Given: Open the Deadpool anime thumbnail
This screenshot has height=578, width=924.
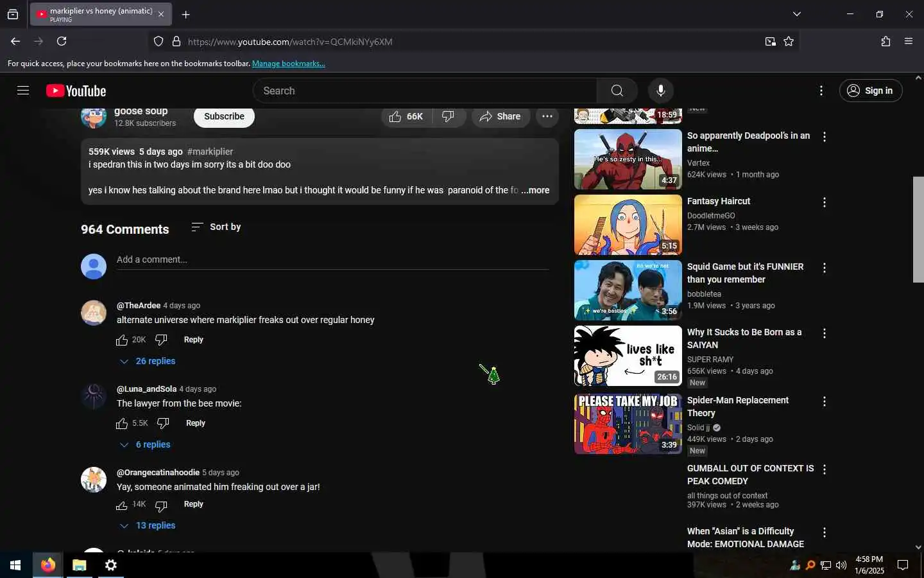Looking at the screenshot, I should click(628, 159).
